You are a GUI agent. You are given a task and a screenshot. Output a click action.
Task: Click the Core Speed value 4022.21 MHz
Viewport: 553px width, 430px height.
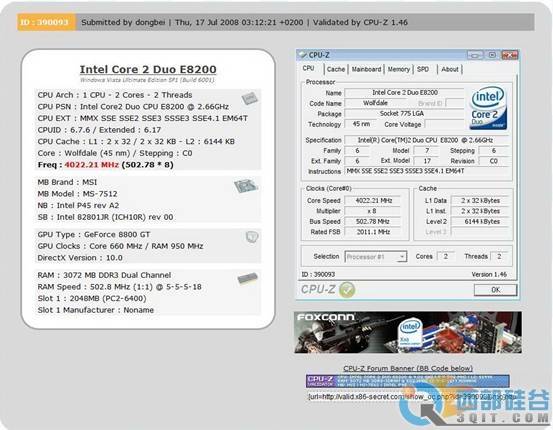click(372, 201)
